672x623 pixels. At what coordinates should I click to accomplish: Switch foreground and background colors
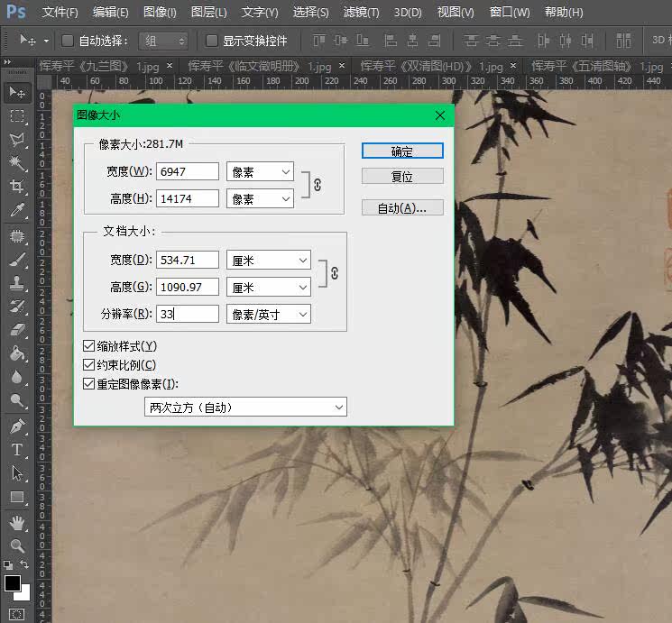(x=25, y=564)
